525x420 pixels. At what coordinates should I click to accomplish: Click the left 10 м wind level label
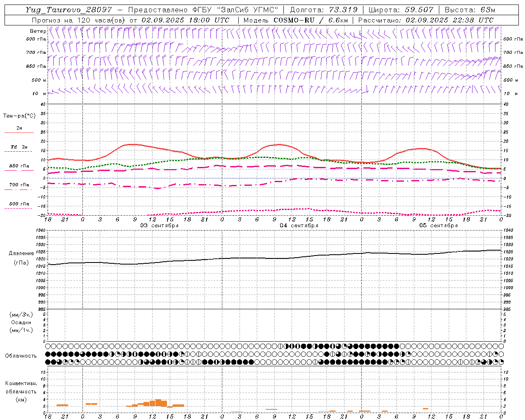click(x=39, y=94)
